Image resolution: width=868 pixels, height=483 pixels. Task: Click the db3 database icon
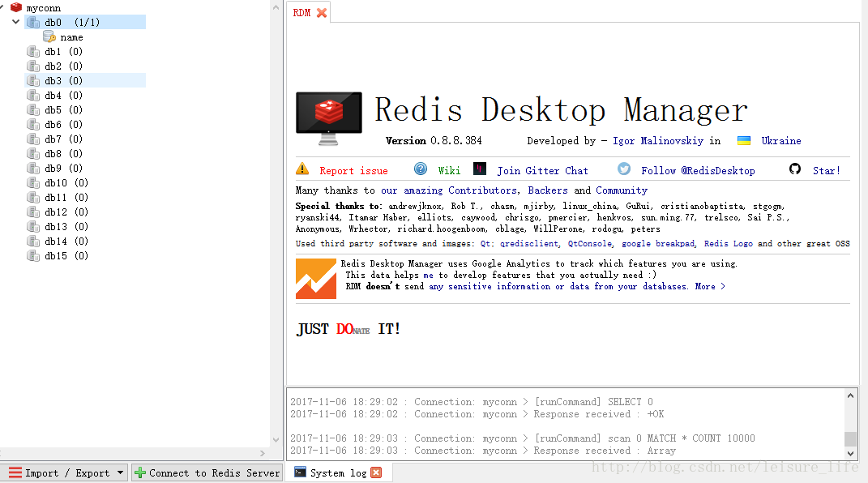33,81
